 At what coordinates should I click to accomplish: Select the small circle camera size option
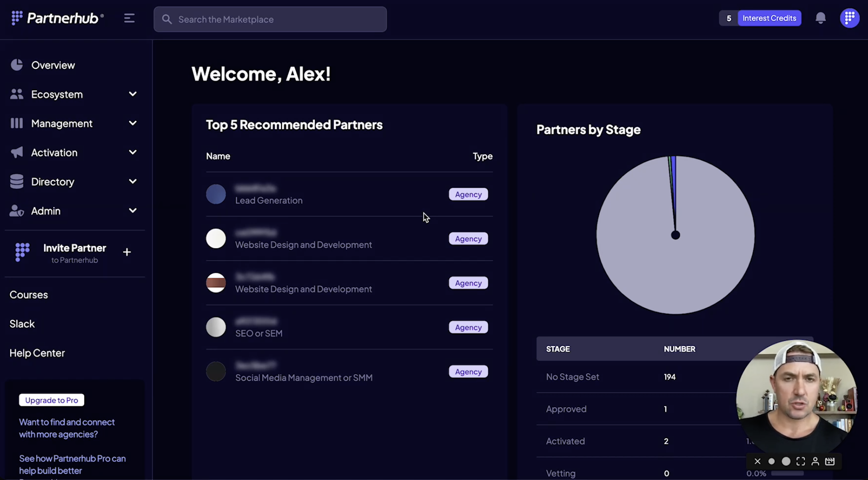771,461
